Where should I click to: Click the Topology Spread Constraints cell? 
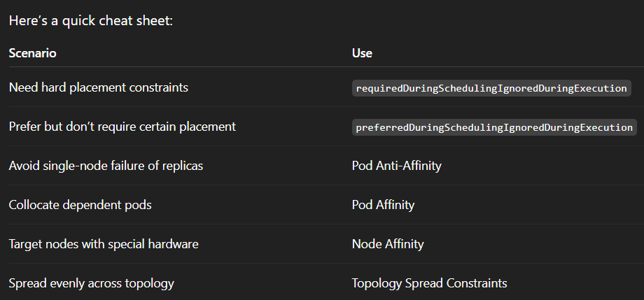[429, 283]
